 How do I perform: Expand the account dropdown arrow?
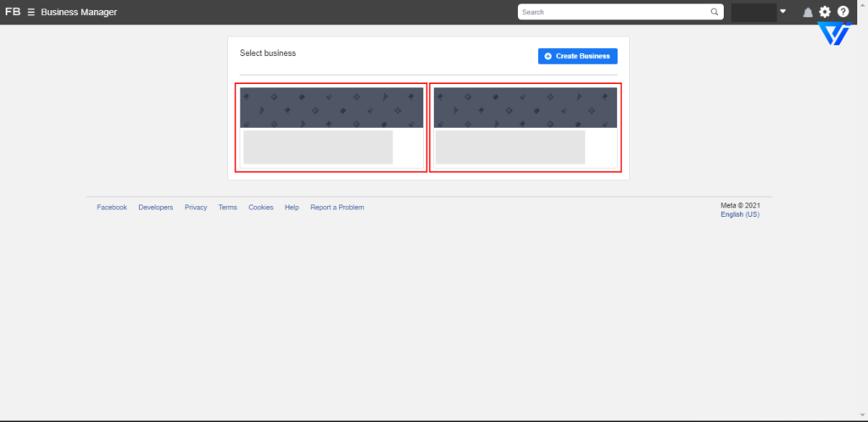(x=782, y=11)
